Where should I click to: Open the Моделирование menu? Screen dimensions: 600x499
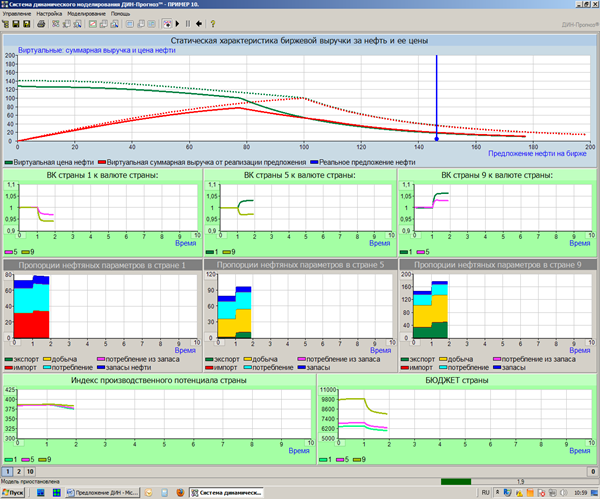pos(87,13)
